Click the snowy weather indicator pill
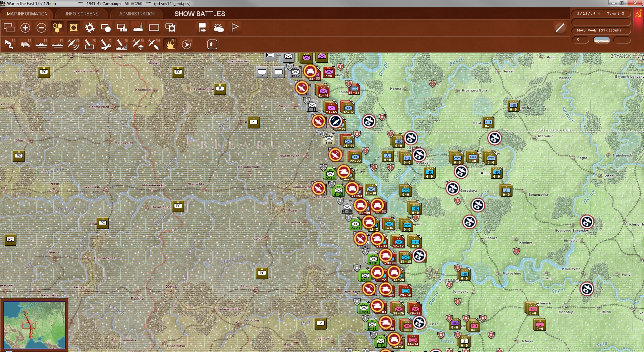This screenshot has width=644, height=352. (x=602, y=40)
